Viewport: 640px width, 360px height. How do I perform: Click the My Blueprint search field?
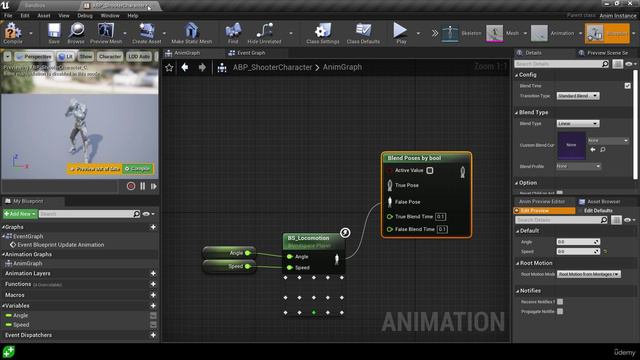click(x=89, y=214)
